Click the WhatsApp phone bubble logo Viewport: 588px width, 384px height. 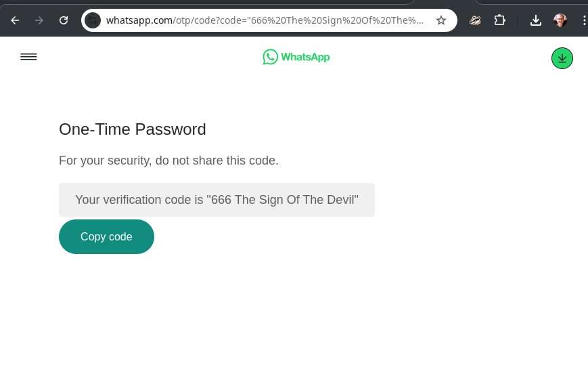(x=271, y=57)
